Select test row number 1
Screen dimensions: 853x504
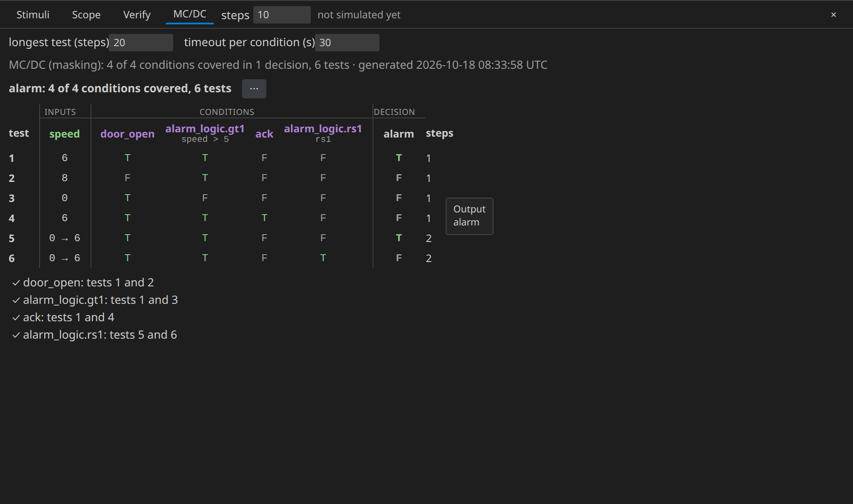coord(12,158)
